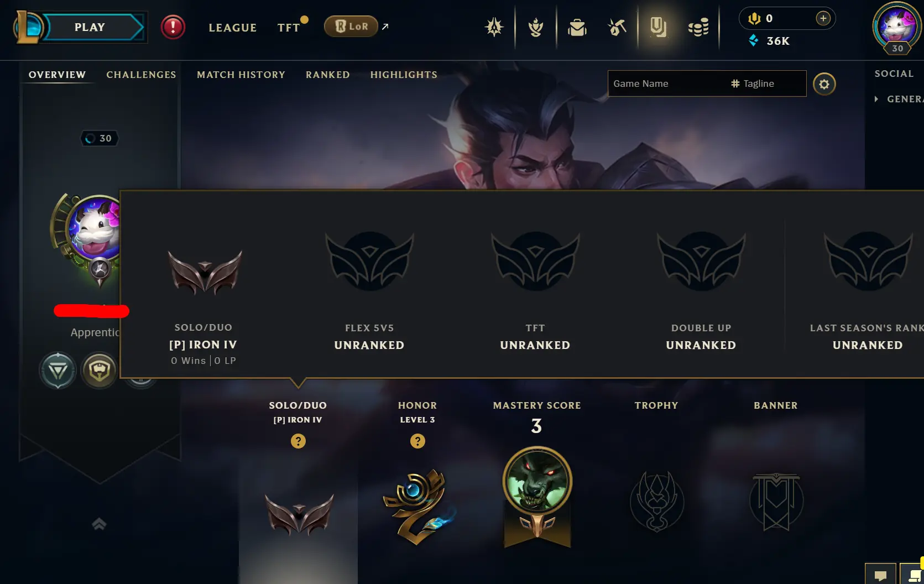Open the Collection backpack icon
The image size is (924, 584).
[577, 27]
